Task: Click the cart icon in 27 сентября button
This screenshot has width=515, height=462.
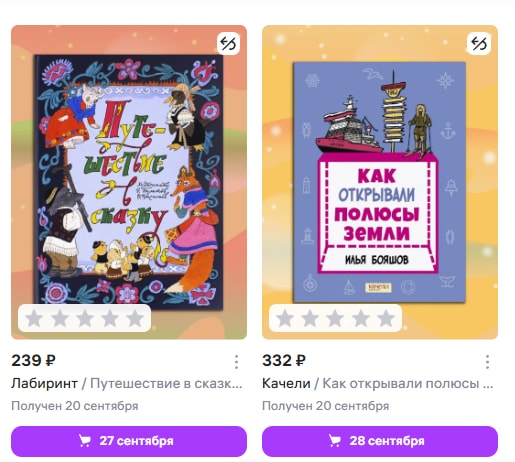Action: (x=85, y=441)
